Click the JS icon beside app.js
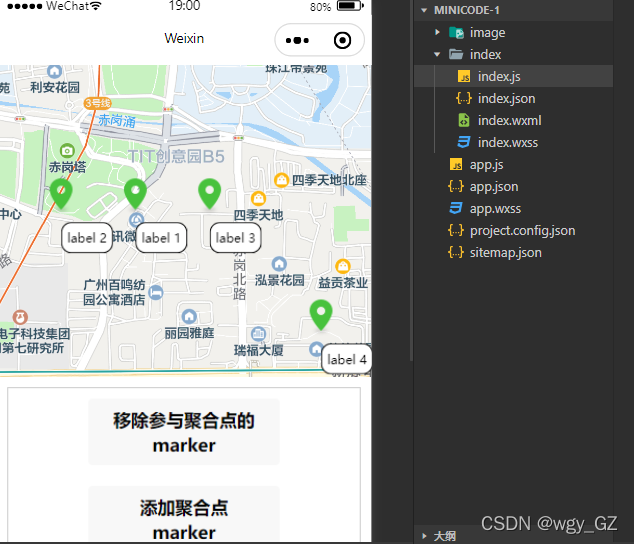Image resolution: width=634 pixels, height=544 pixels. pyautogui.click(x=456, y=164)
